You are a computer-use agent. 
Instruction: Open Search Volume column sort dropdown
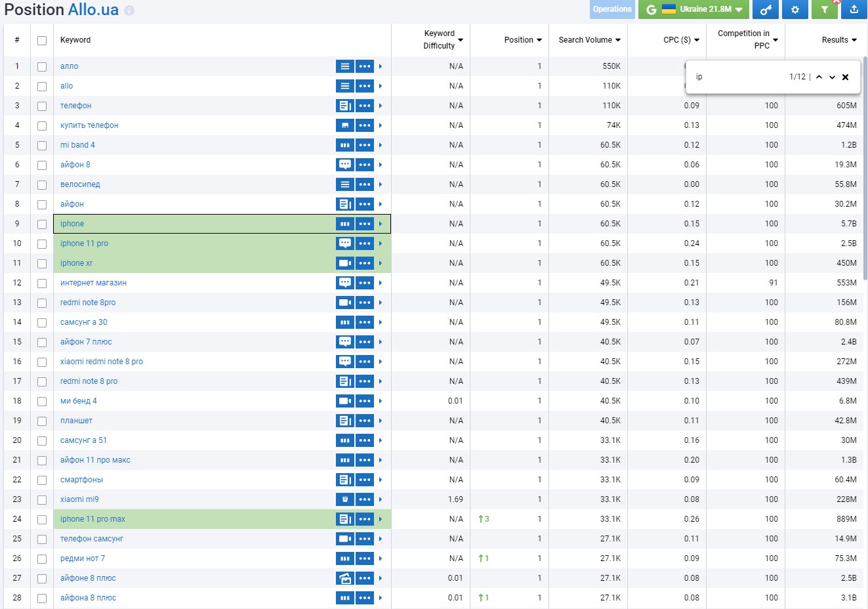(618, 40)
